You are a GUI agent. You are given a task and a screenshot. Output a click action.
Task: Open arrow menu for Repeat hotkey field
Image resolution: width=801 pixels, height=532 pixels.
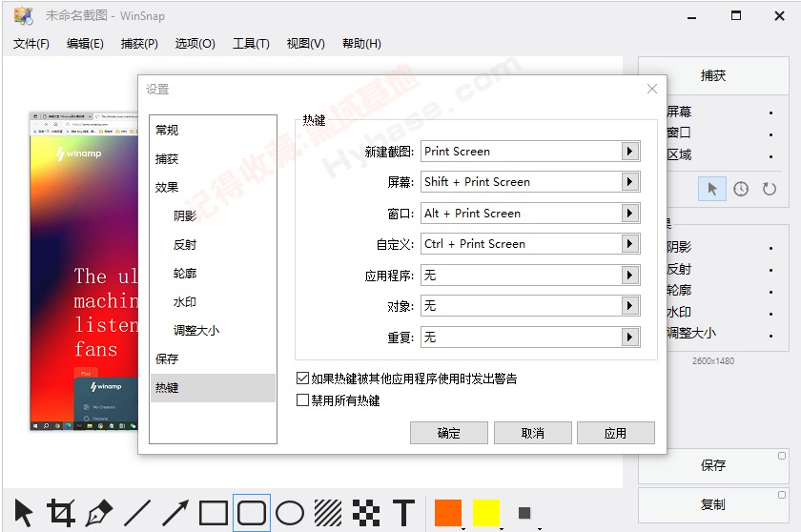(x=630, y=337)
